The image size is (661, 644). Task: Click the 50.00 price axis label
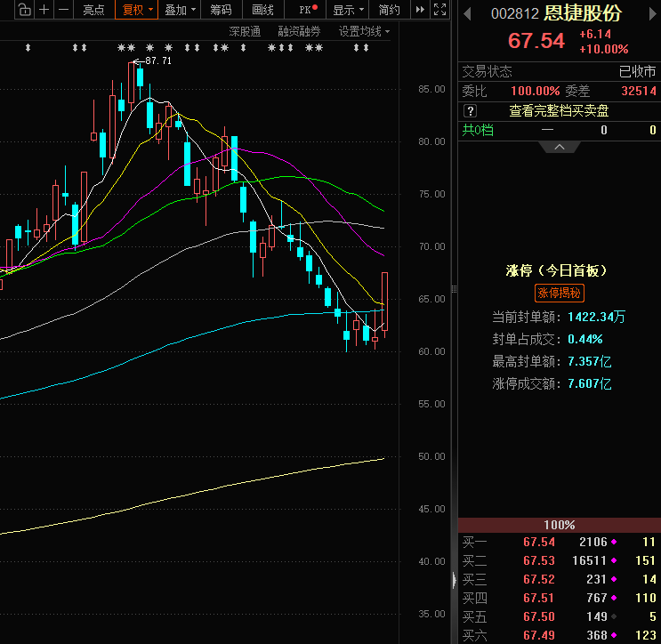click(x=431, y=456)
